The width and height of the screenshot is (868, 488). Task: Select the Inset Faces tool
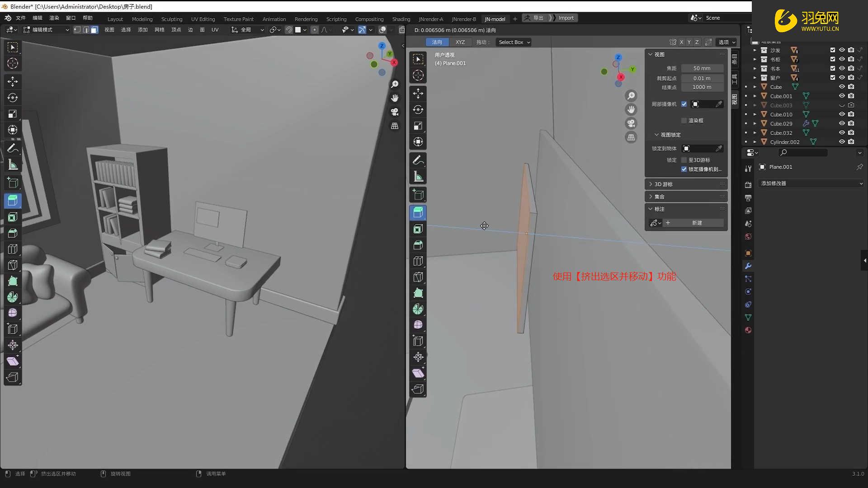tap(13, 217)
